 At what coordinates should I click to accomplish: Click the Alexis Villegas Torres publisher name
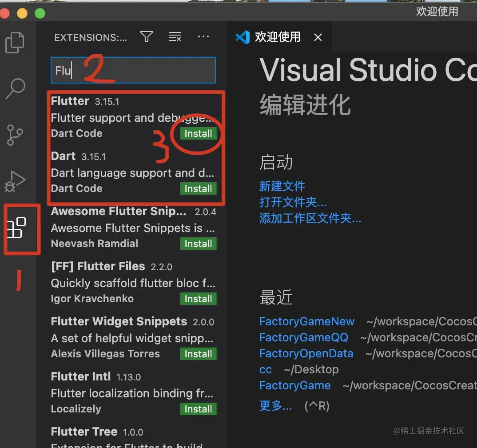click(105, 354)
